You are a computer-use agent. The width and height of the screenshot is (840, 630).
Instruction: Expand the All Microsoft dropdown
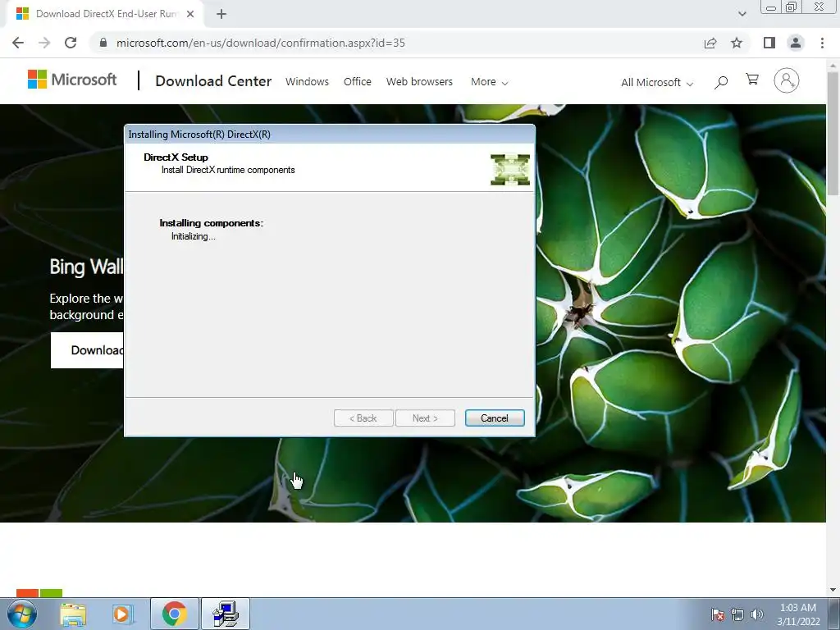click(657, 83)
